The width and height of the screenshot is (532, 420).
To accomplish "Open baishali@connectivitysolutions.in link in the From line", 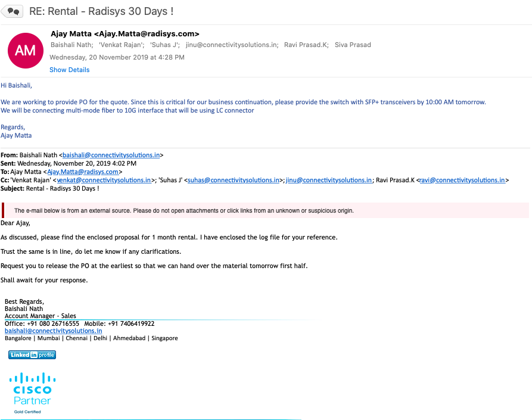I will (x=111, y=155).
